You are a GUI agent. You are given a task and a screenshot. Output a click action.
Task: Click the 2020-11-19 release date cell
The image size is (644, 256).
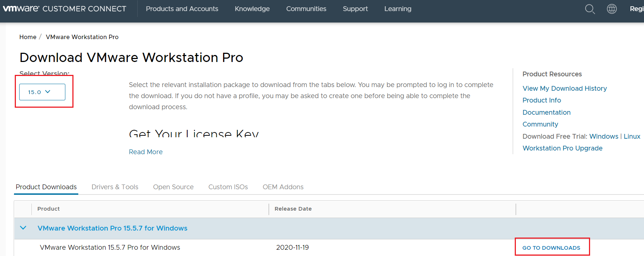pyautogui.click(x=292, y=248)
